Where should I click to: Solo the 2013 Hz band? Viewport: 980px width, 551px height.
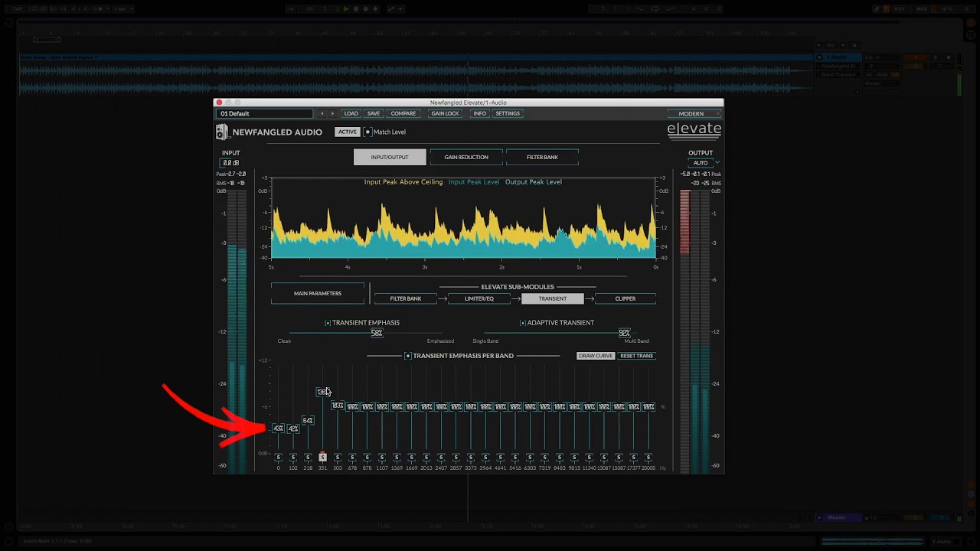point(426,458)
